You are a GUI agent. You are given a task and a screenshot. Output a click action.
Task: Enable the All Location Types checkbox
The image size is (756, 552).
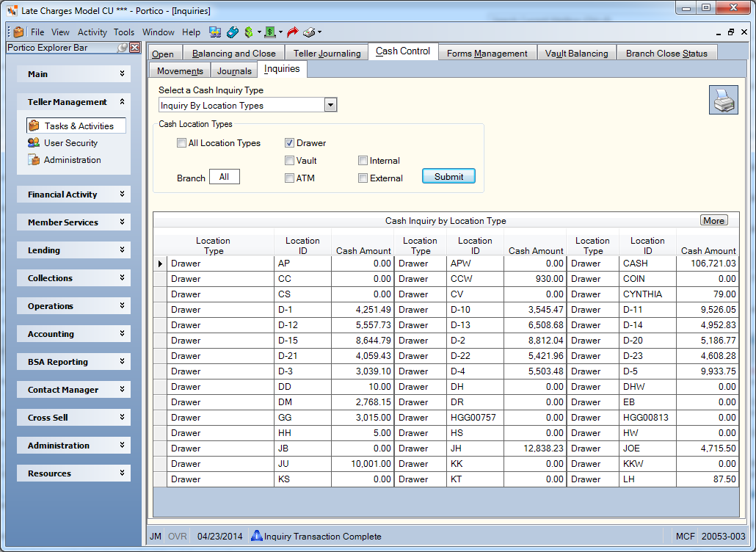tap(181, 143)
